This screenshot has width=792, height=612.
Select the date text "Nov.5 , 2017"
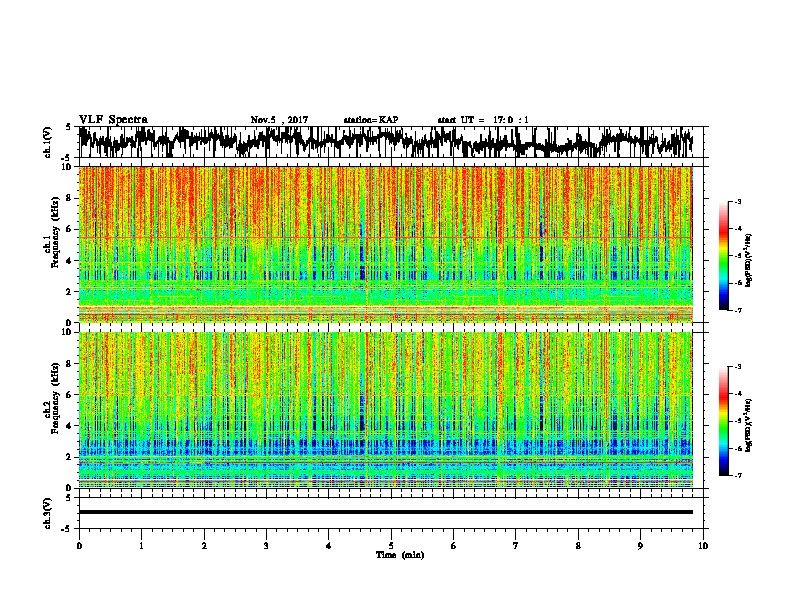click(x=279, y=120)
